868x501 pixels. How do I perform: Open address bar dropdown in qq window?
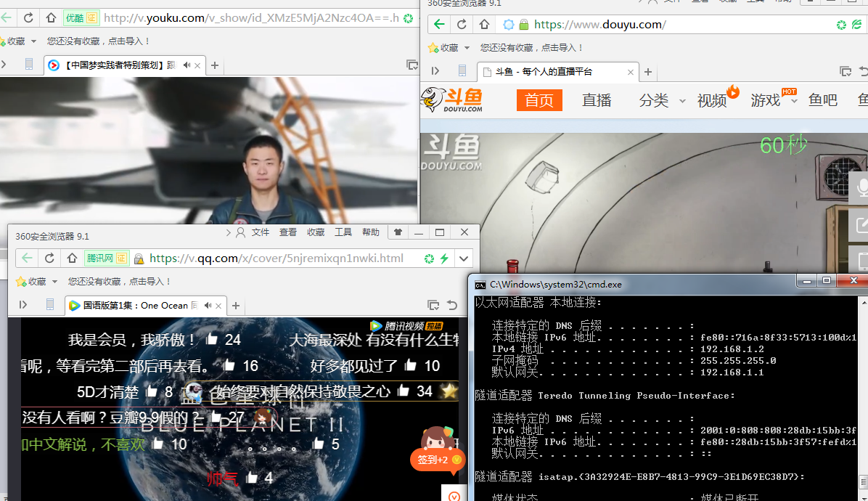(464, 258)
